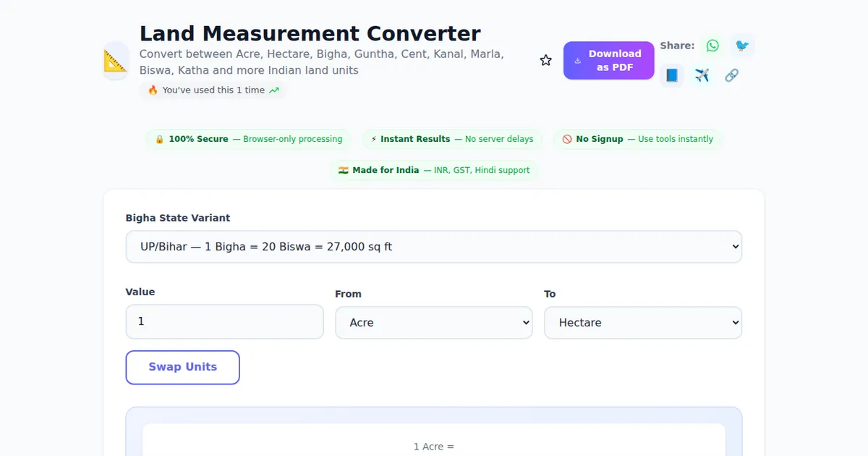The image size is (868, 456).
Task: Share via WhatsApp
Action: [712, 45]
